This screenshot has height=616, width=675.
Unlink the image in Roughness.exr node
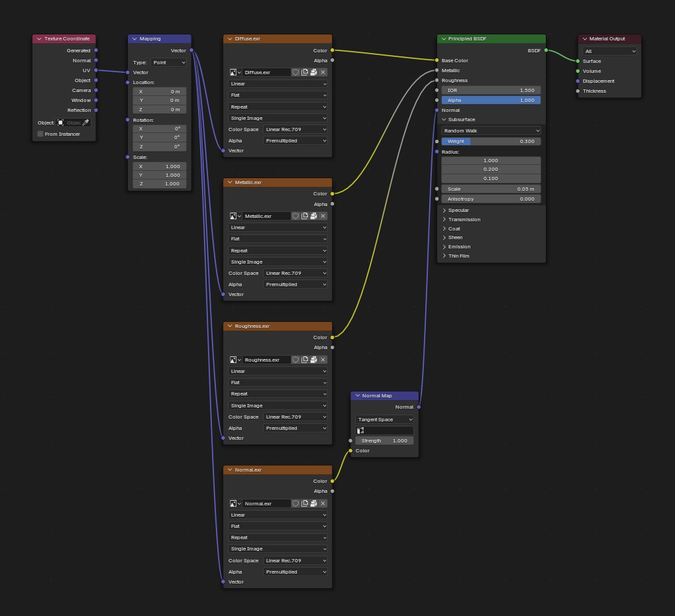coord(323,360)
